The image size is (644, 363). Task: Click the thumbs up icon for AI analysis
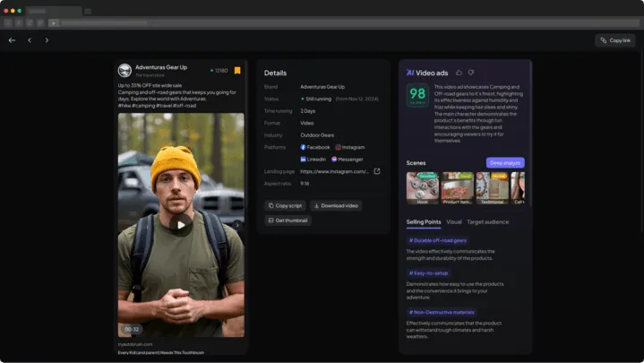459,73
